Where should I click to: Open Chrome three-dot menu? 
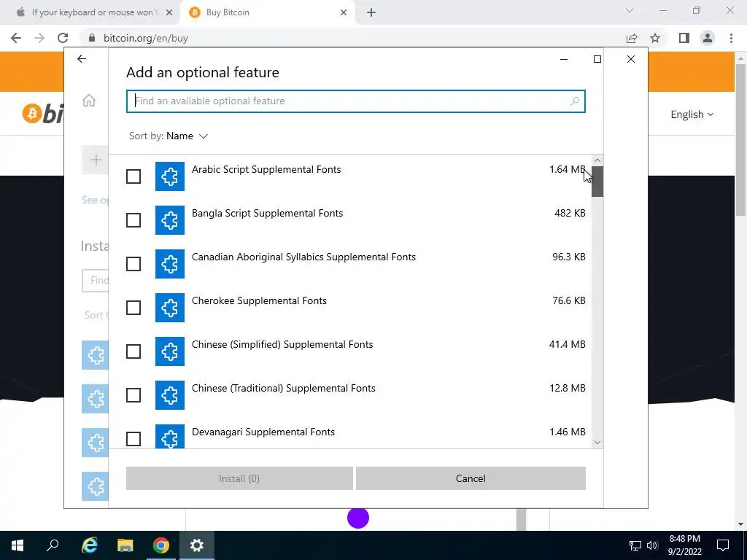click(731, 38)
